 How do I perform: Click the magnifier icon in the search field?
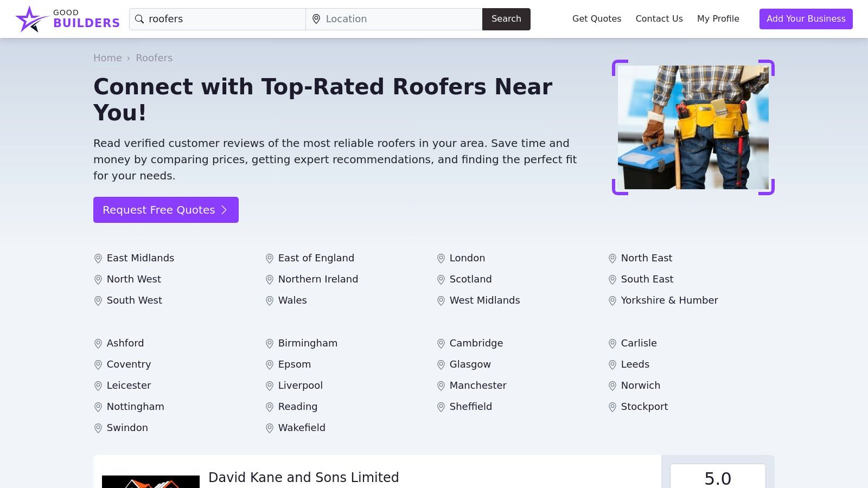click(139, 19)
